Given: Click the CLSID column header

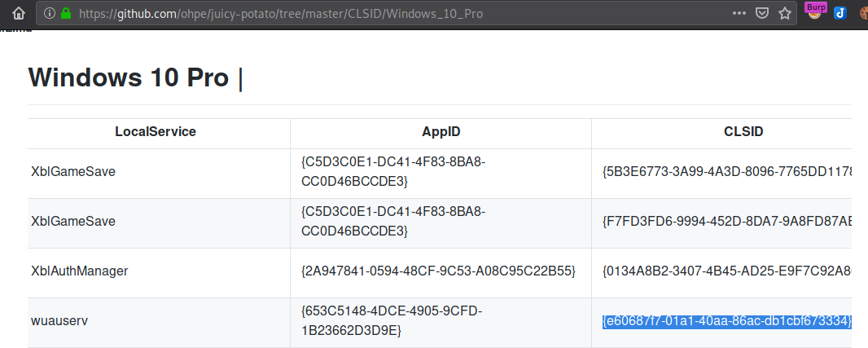Looking at the screenshot, I should click(x=743, y=131).
